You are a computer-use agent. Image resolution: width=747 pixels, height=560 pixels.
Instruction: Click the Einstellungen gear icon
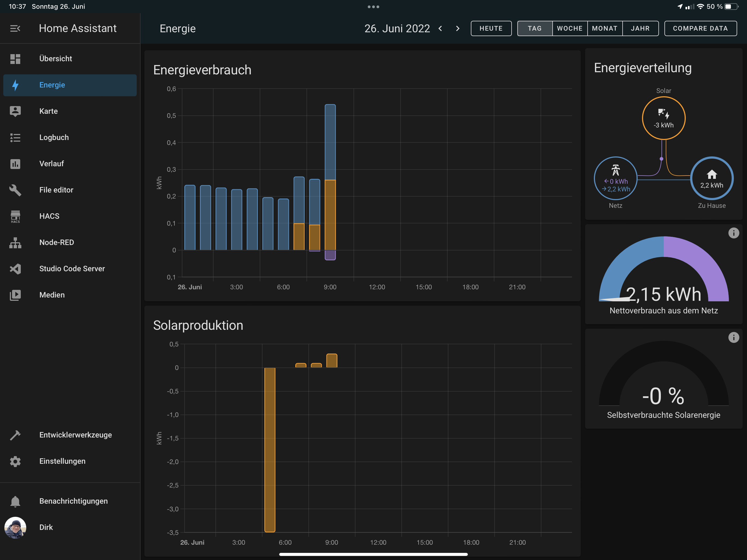point(15,461)
